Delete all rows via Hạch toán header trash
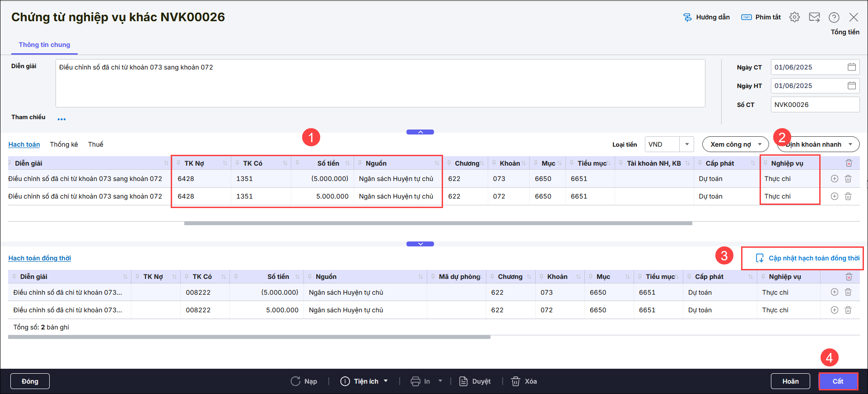 tap(849, 163)
